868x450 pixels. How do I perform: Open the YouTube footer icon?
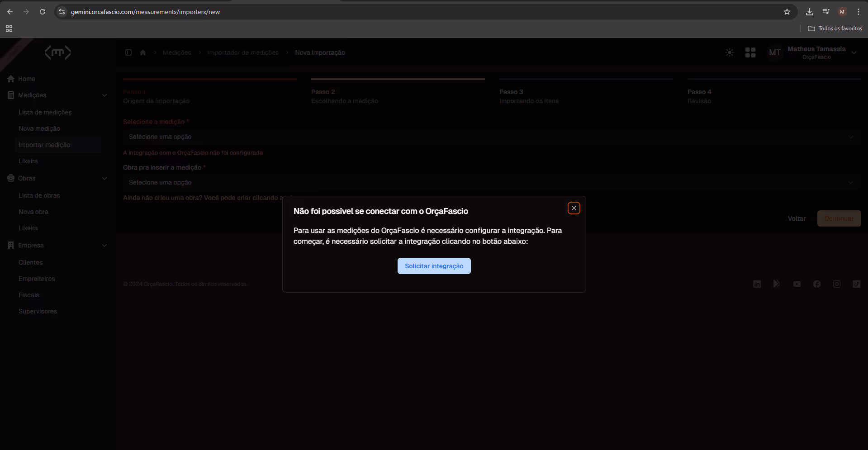[797, 284]
